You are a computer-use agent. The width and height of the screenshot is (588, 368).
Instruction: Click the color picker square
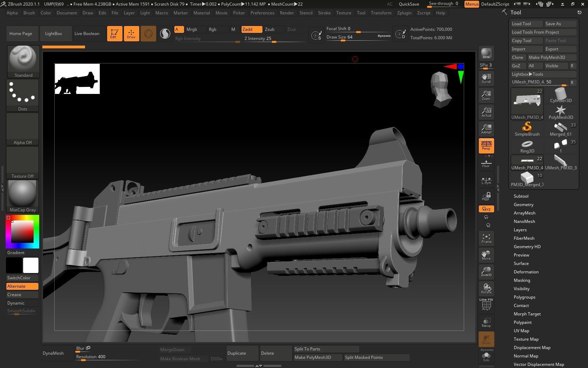pos(22,232)
